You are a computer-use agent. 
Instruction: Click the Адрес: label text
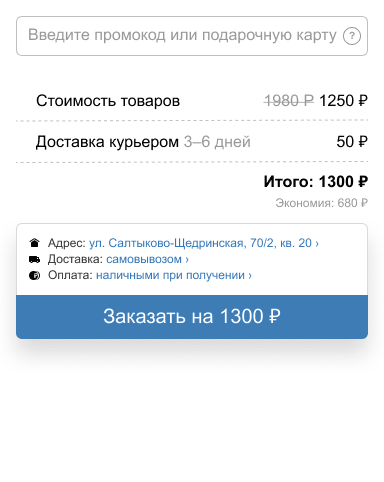(67, 243)
